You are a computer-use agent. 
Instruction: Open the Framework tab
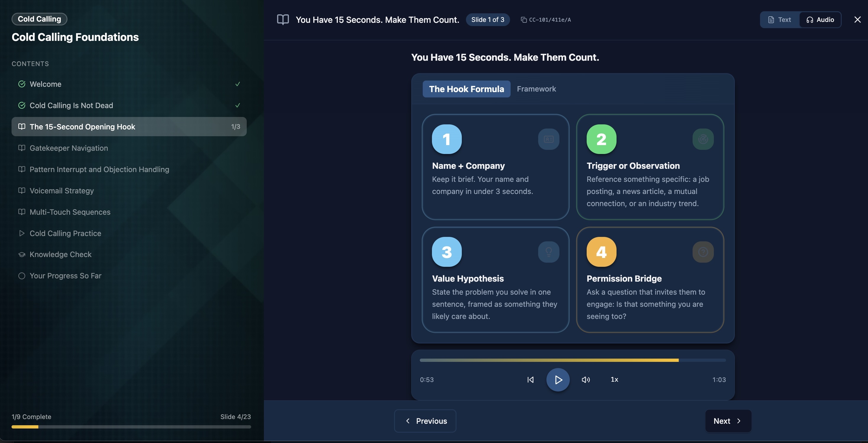(x=536, y=89)
